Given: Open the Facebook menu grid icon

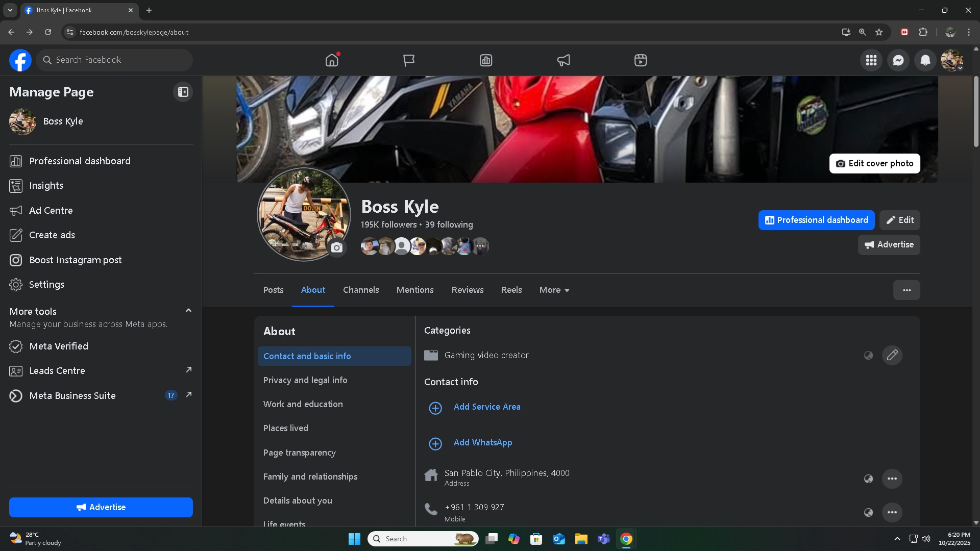Looking at the screenshot, I should tap(871, 60).
